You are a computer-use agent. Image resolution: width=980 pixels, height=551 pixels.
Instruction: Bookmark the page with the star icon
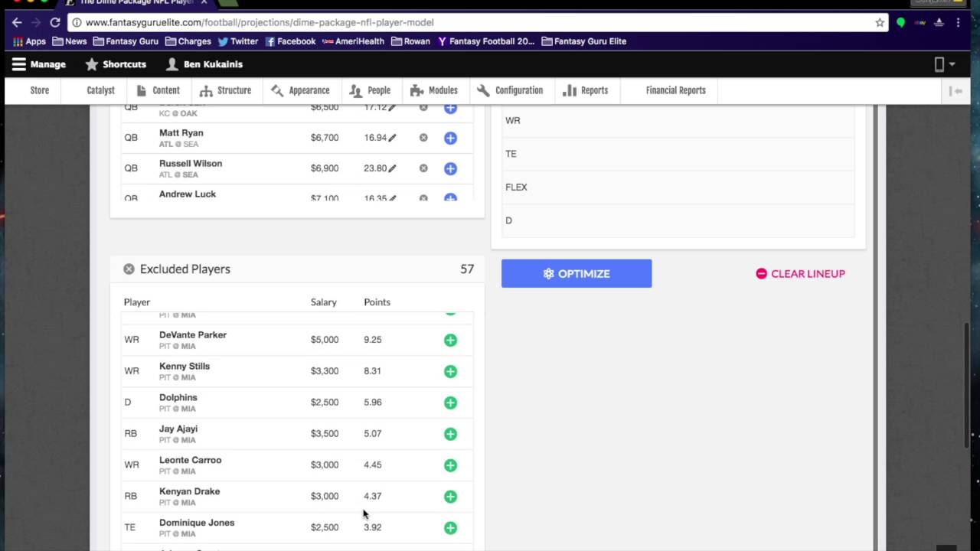pyautogui.click(x=880, y=22)
